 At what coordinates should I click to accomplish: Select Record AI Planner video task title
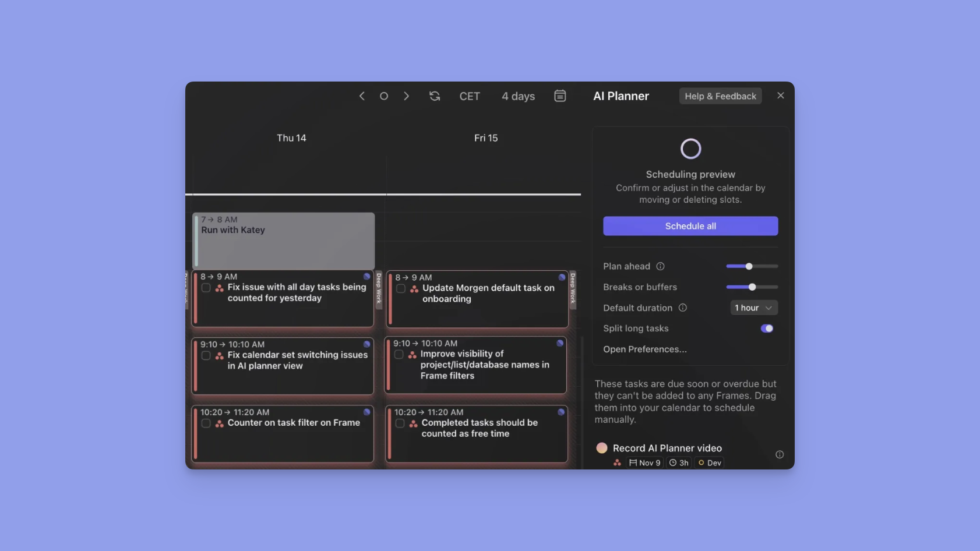667,448
